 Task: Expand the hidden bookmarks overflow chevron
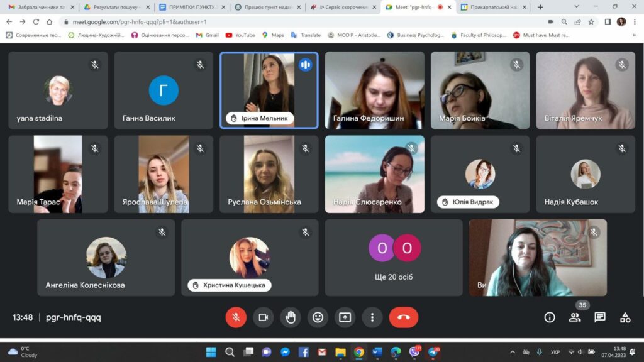pyautogui.click(x=634, y=35)
